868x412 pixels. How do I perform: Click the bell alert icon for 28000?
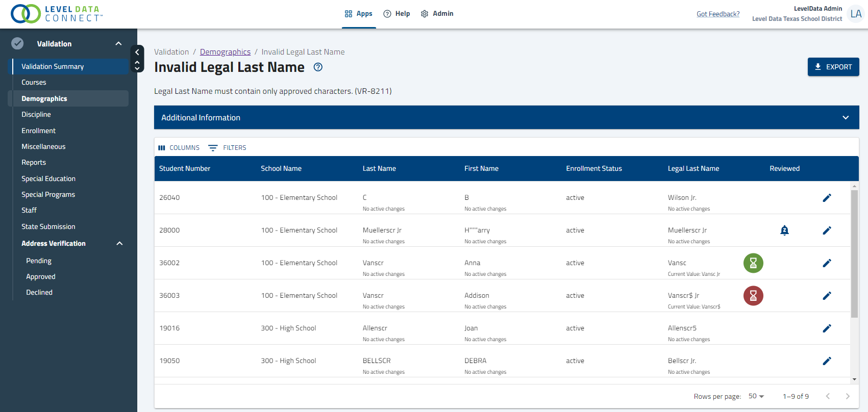point(785,230)
